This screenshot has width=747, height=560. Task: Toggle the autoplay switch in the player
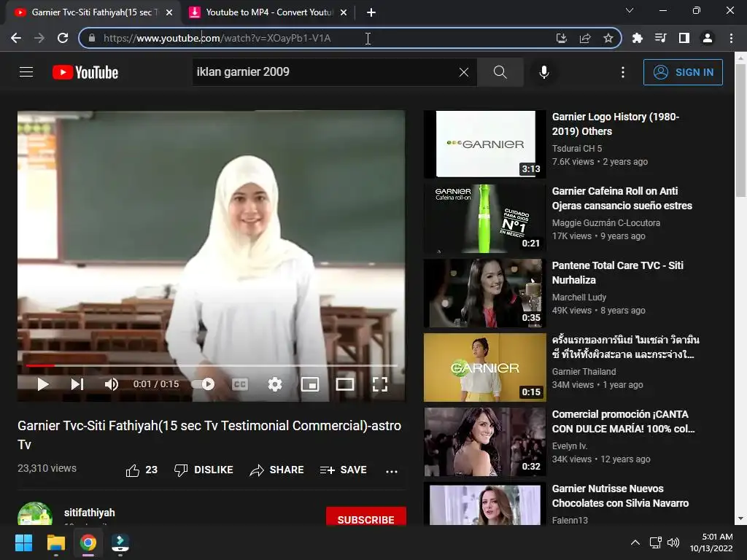(x=203, y=384)
